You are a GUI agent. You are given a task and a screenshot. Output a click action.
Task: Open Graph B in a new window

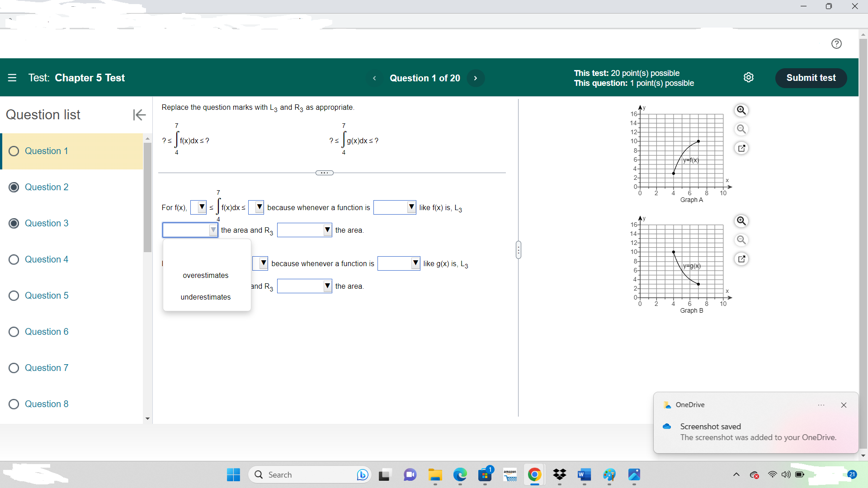coord(741,259)
